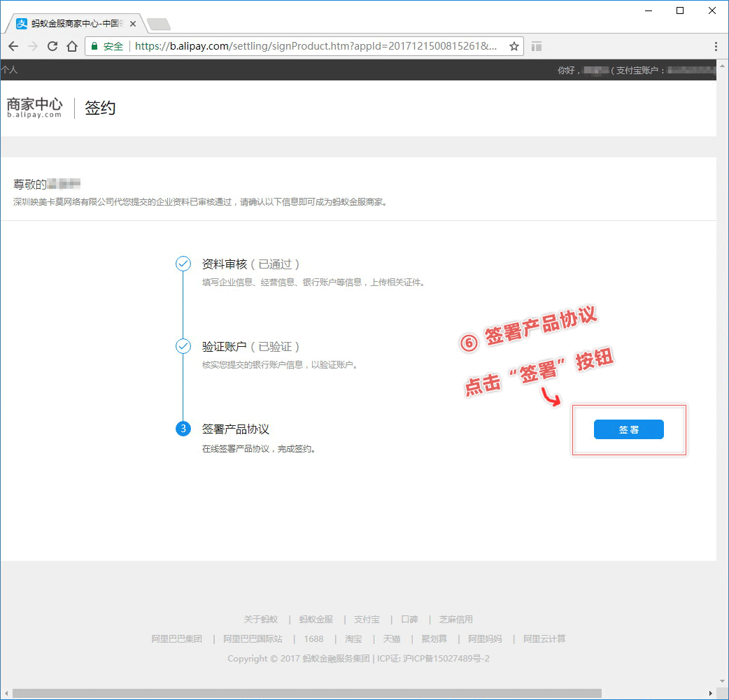Click the 签署产品协议 step title
729x700 pixels.
[236, 429]
